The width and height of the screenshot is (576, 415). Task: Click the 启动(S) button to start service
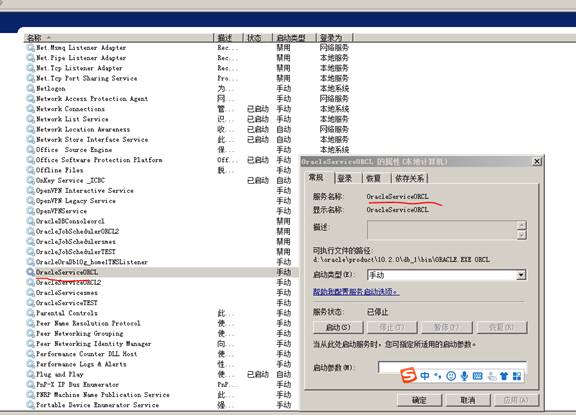(338, 327)
